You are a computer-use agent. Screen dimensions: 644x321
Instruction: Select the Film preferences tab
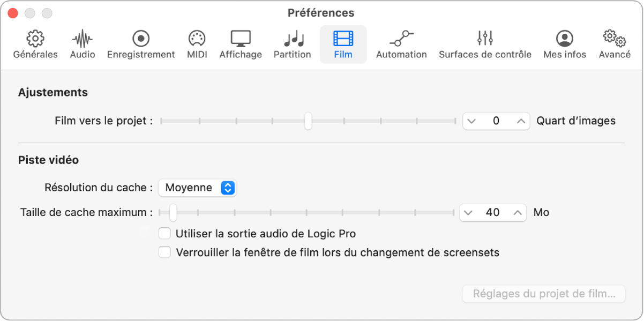click(x=343, y=44)
